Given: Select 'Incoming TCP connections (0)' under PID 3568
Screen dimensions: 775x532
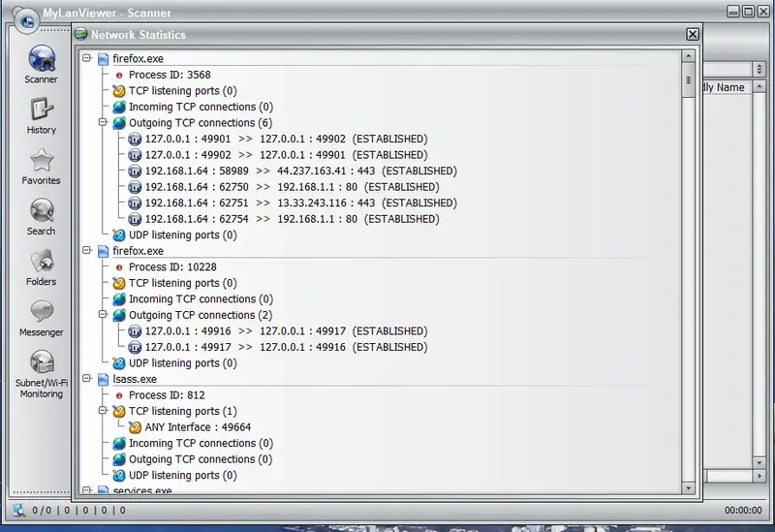Looking at the screenshot, I should (201, 107).
